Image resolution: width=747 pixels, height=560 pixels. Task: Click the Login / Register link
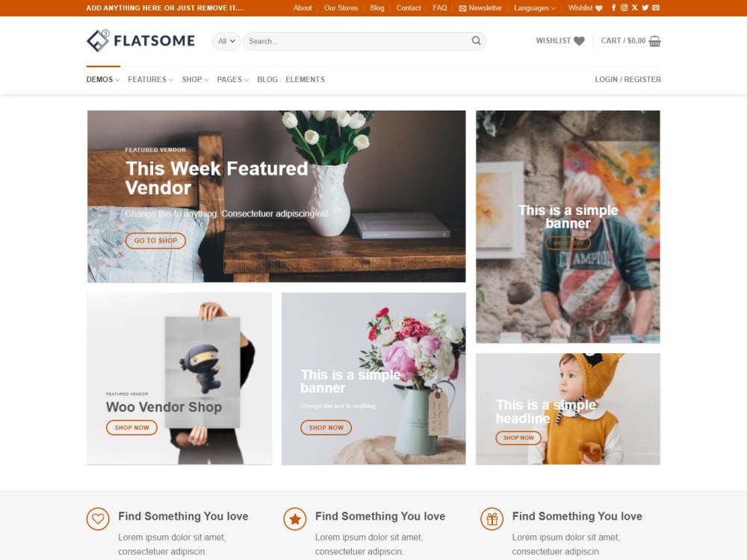click(627, 80)
